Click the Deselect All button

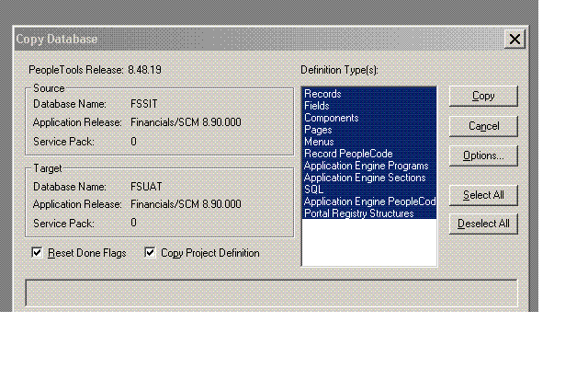(x=483, y=224)
